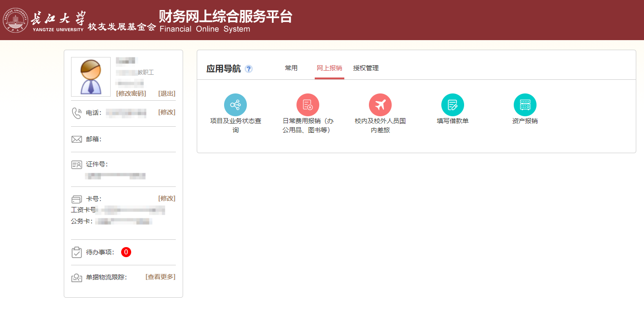Open the 填写借款单 icon
The height and width of the screenshot is (310, 644).
point(452,105)
